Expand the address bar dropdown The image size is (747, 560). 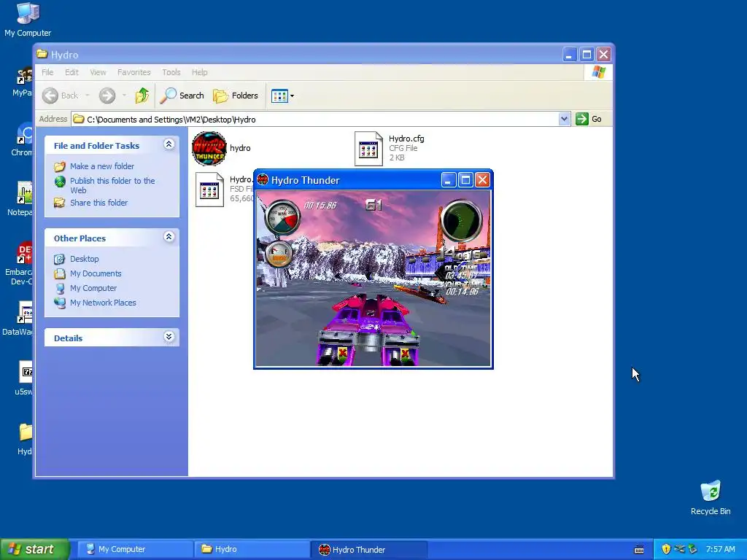tap(564, 119)
